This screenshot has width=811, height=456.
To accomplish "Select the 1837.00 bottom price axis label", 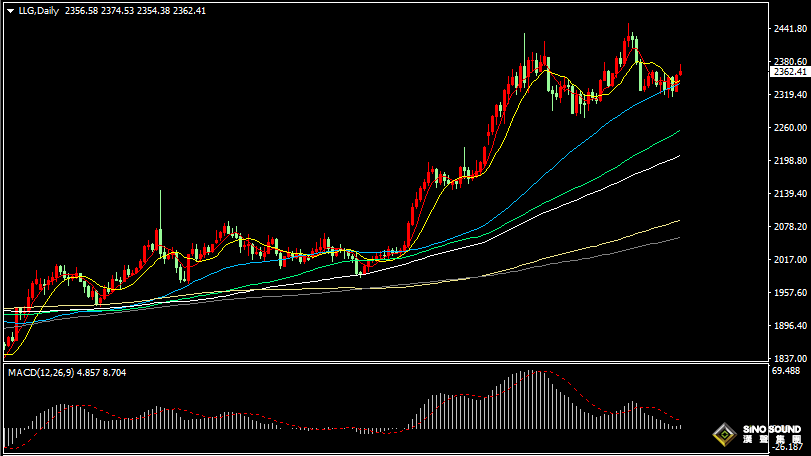I will coord(789,358).
